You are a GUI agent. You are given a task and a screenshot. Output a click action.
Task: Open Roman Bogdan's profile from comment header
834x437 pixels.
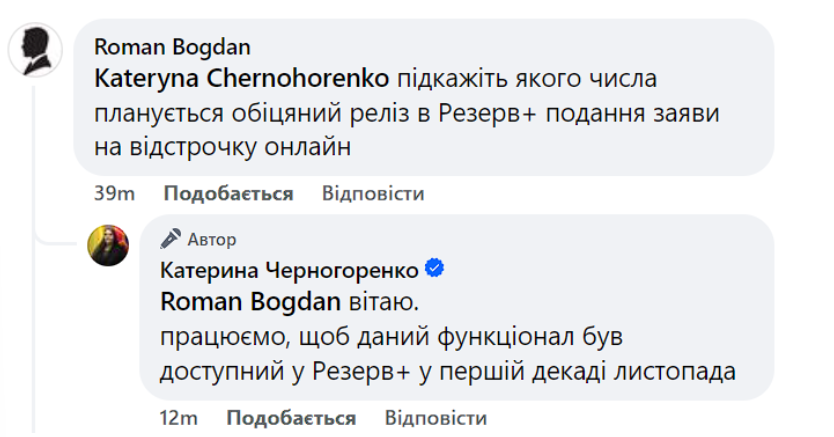click(171, 46)
